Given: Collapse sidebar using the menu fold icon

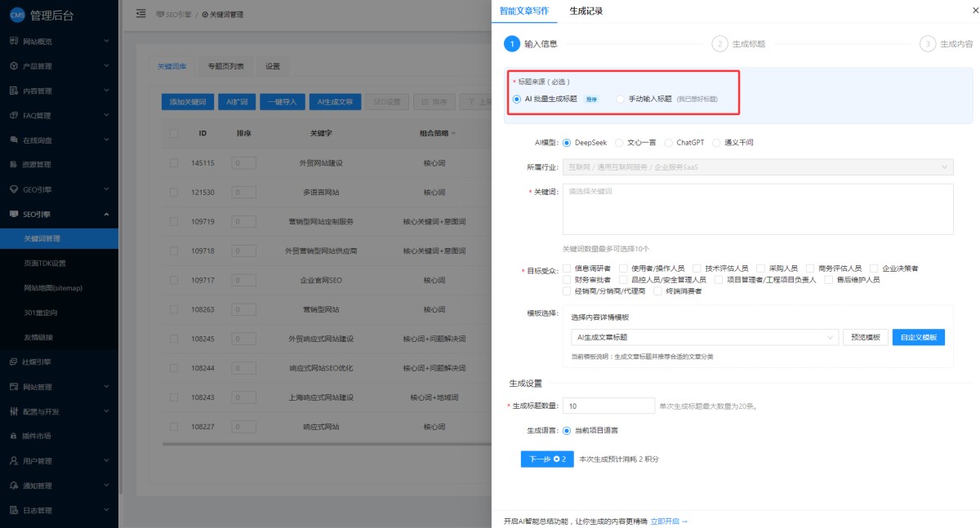Looking at the screenshot, I should tap(140, 14).
